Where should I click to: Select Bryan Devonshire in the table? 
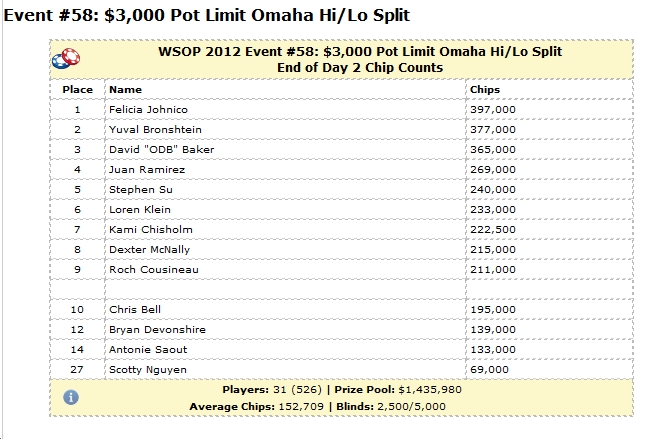[157, 330]
